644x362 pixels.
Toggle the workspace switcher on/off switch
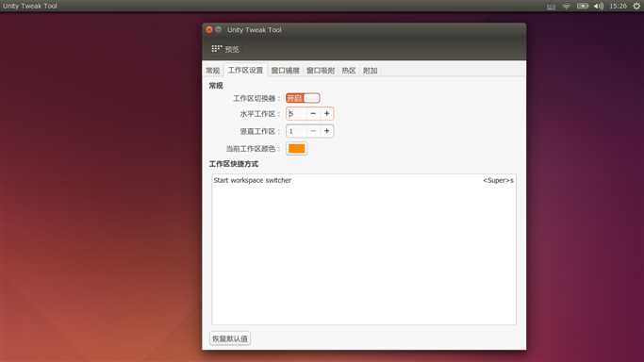303,98
